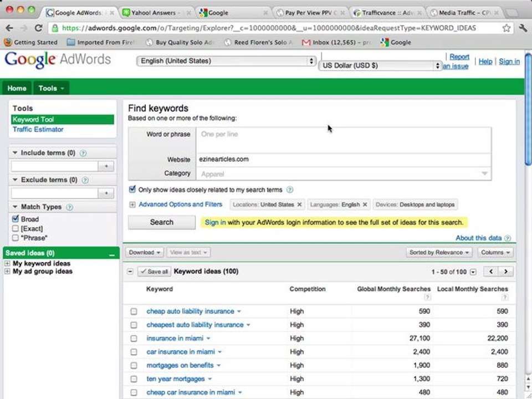
Task: Open the Traffic Estimator link
Action: 38,129
